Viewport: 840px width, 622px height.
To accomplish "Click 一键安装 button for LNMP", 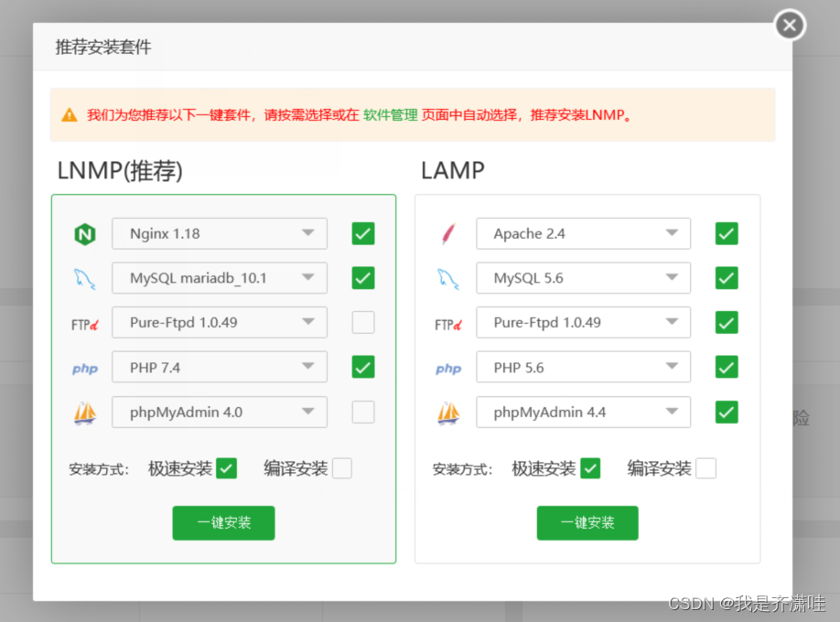I will (223, 523).
